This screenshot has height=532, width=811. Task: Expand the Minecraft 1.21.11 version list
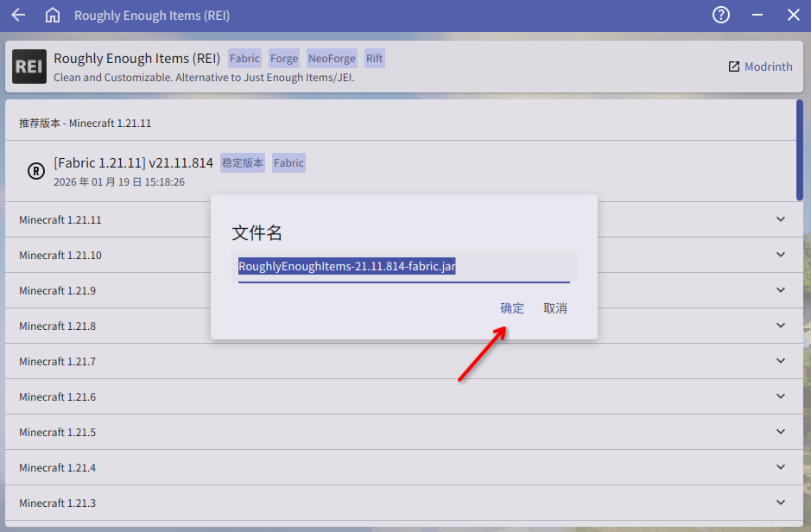point(781,220)
